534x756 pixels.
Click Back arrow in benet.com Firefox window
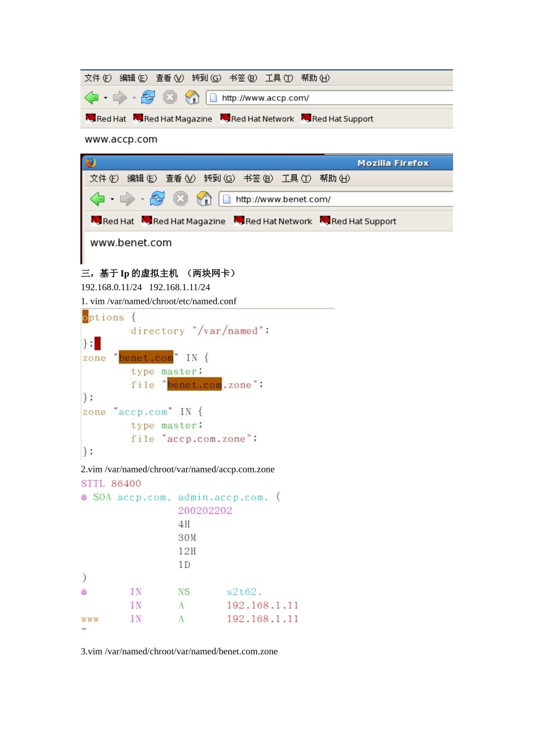(x=97, y=199)
